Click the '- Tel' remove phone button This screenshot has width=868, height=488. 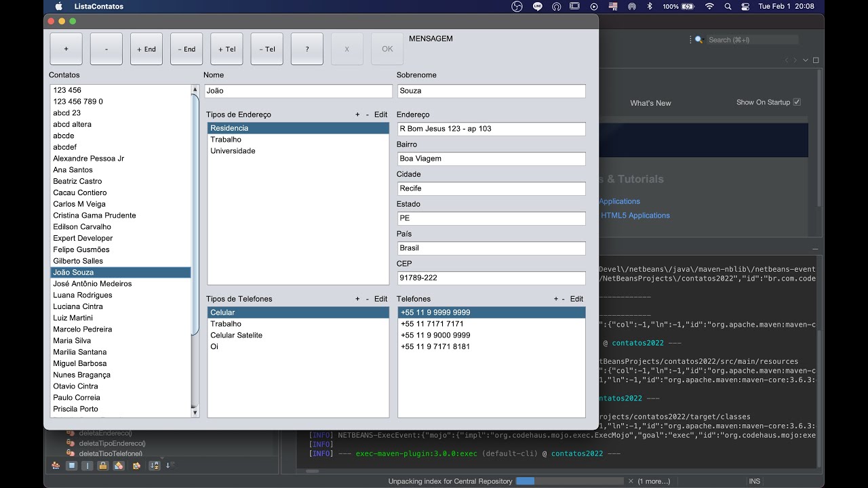point(267,49)
